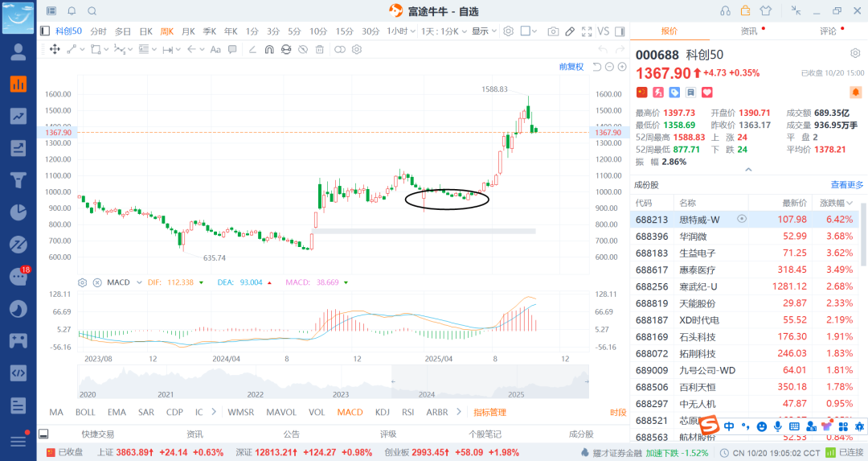Open 快捷交易 bottom tab
Screen dimensions: 868x461
pyautogui.click(x=98, y=434)
